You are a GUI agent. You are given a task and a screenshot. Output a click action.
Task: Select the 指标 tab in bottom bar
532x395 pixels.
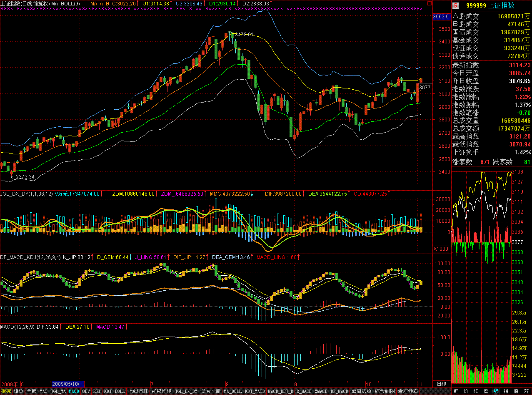coord(6,391)
